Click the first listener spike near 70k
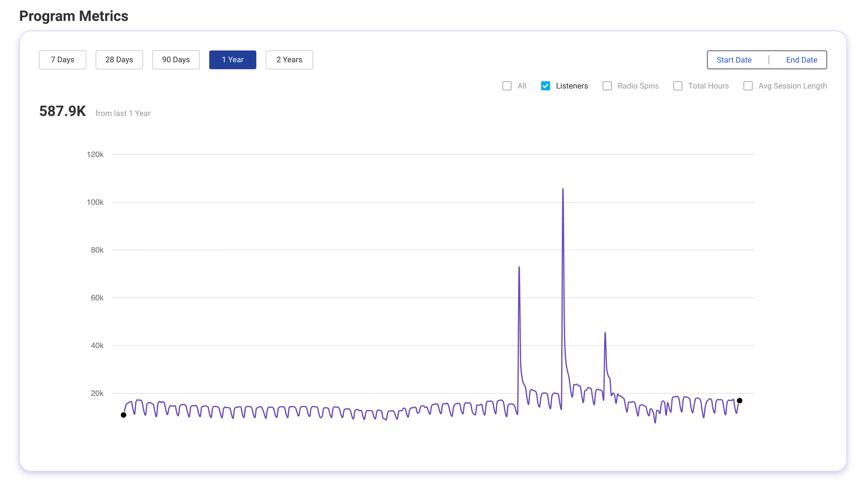This screenshot has width=868, height=486. (x=519, y=267)
